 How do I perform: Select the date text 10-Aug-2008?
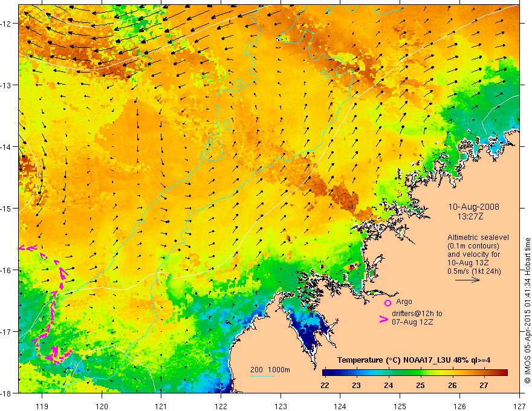[473, 207]
